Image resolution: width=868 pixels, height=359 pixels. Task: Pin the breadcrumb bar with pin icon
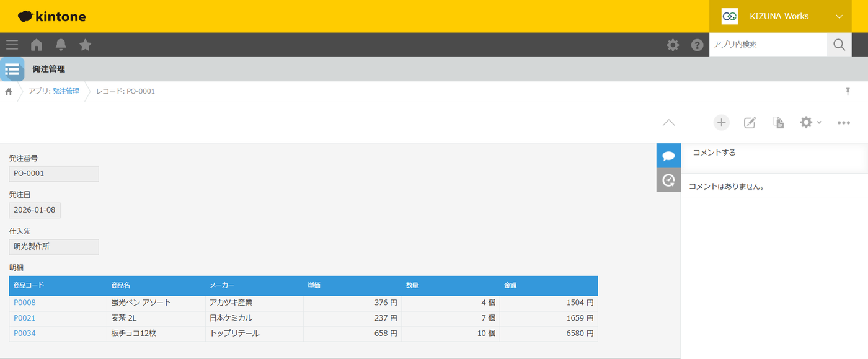[848, 92]
